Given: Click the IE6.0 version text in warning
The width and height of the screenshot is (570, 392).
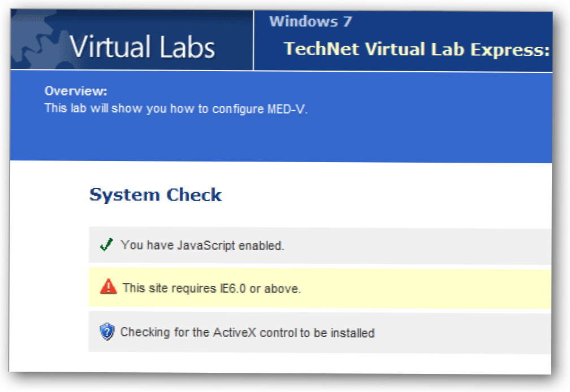Looking at the screenshot, I should point(234,288).
